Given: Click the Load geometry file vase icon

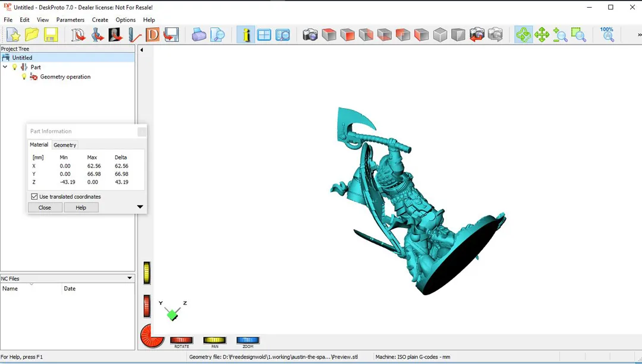Looking at the screenshot, I should 97,35.
